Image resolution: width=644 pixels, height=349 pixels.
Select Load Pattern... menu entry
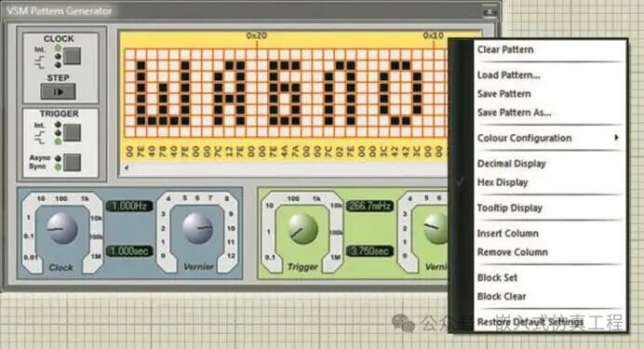pos(508,75)
